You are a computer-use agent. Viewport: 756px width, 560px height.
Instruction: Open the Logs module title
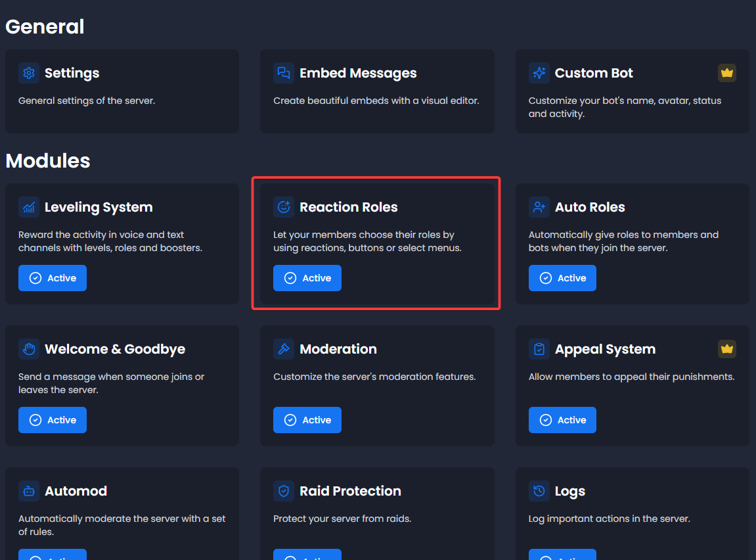pyautogui.click(x=570, y=491)
